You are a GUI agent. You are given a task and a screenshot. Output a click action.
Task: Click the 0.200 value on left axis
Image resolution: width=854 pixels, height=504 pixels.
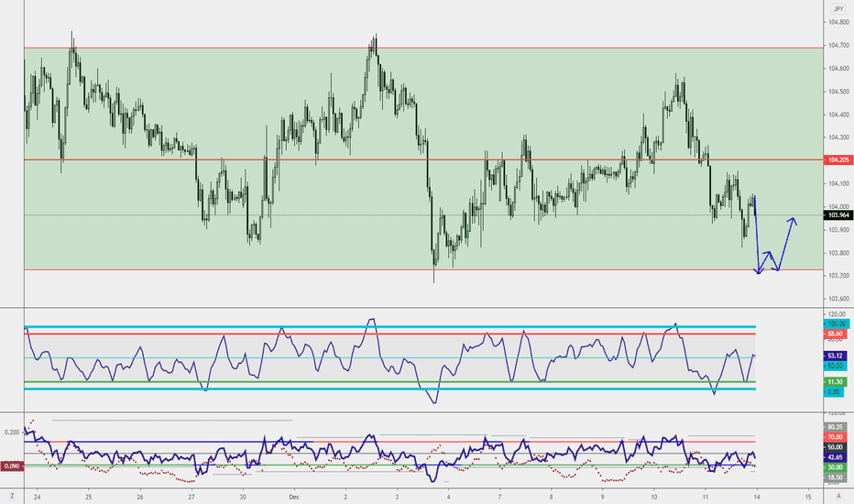click(12, 433)
